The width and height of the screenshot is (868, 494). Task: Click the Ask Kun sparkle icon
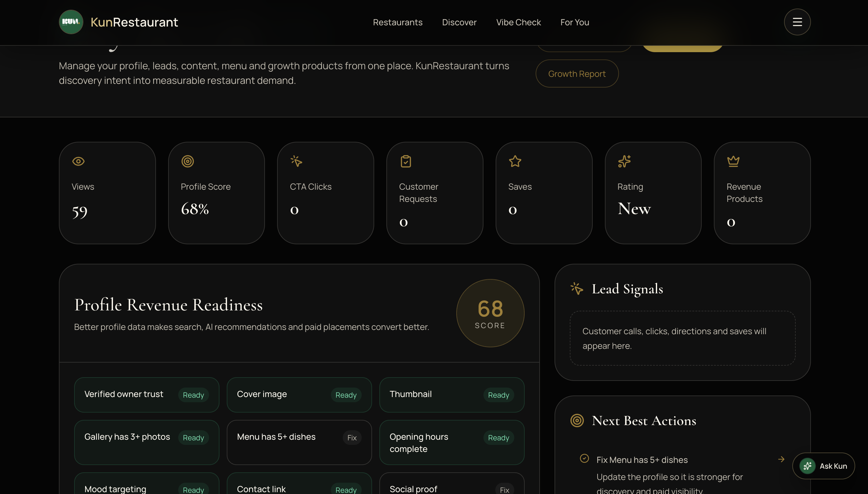(807, 466)
